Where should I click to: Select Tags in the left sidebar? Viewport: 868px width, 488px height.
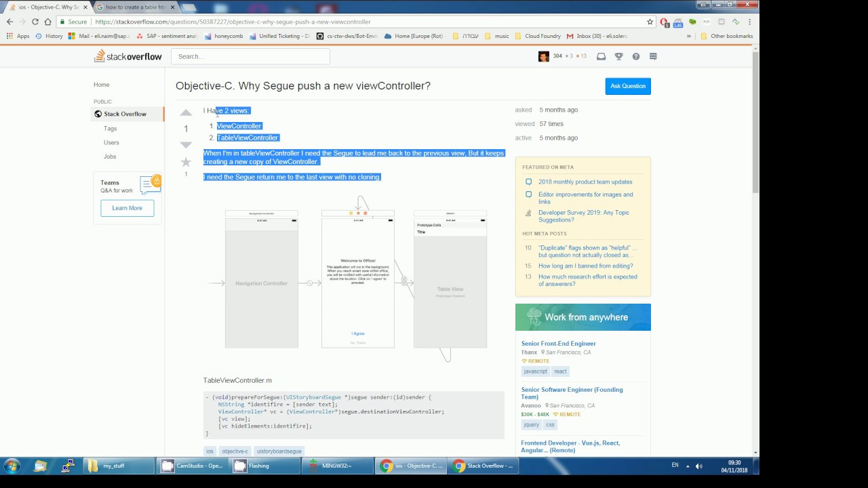click(110, 128)
